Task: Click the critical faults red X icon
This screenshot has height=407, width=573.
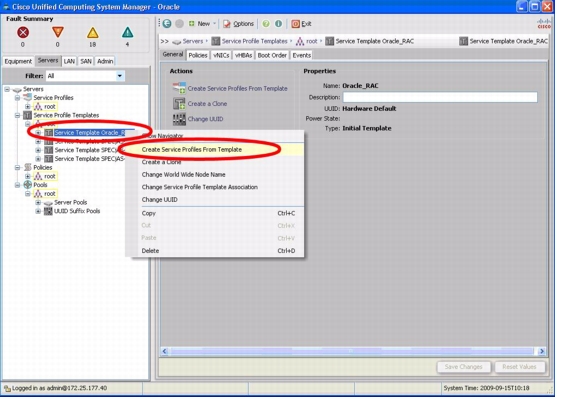Action: (x=23, y=33)
